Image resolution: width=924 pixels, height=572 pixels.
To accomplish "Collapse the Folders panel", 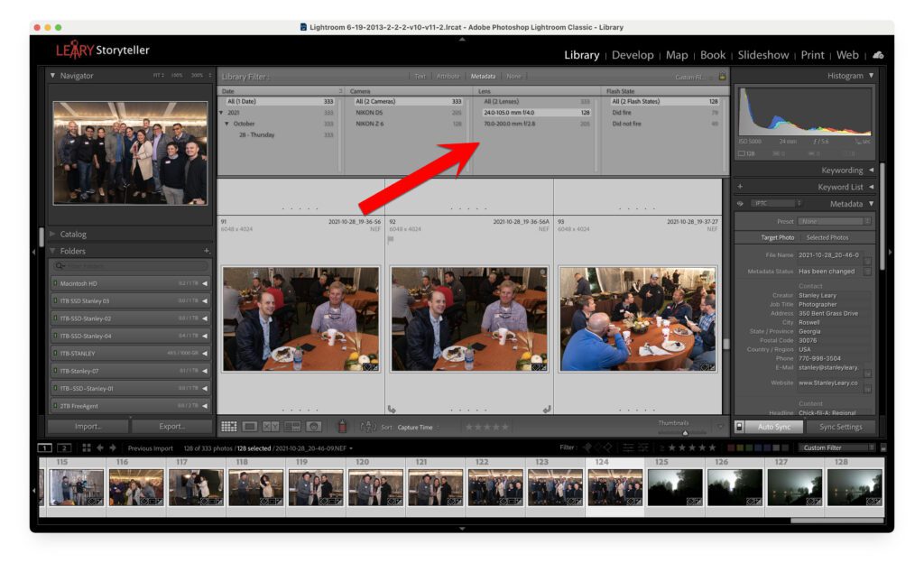I will 52,251.
